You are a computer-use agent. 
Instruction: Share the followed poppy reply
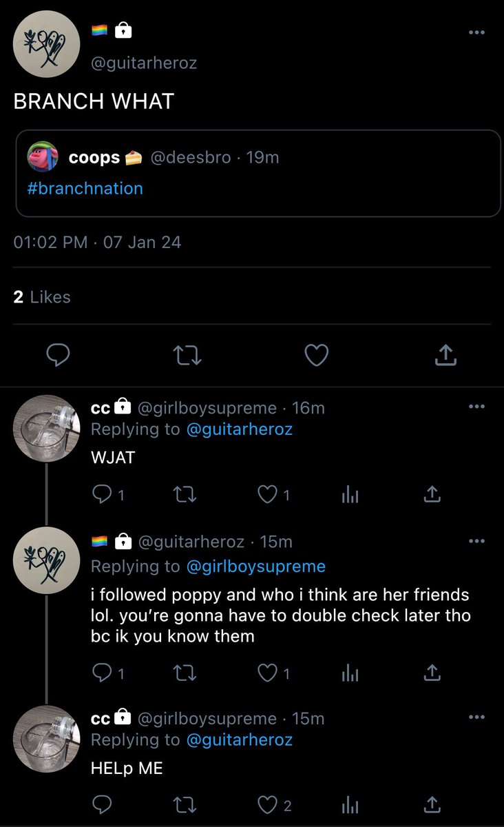(432, 672)
